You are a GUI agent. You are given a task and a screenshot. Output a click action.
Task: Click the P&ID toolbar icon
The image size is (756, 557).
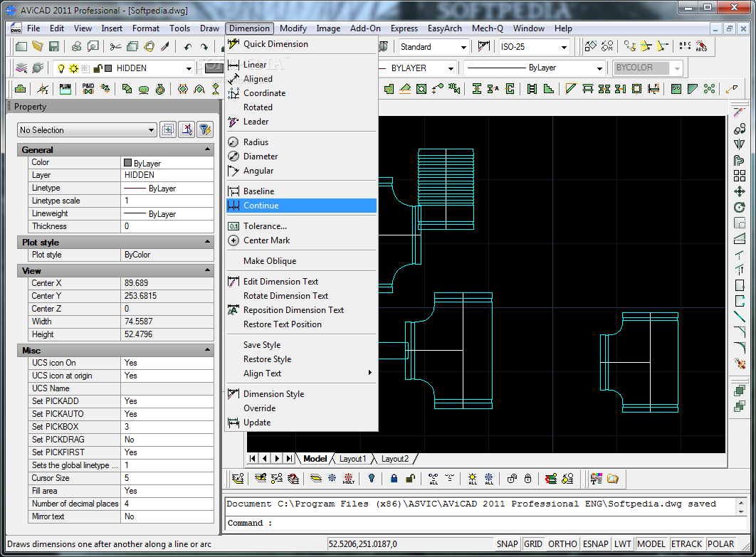pyautogui.click(x=88, y=89)
